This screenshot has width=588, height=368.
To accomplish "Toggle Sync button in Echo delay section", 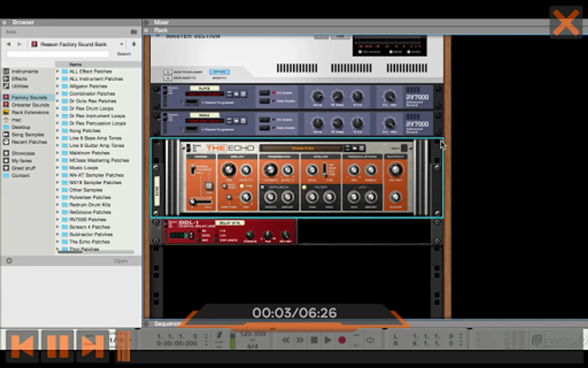I will (x=242, y=186).
